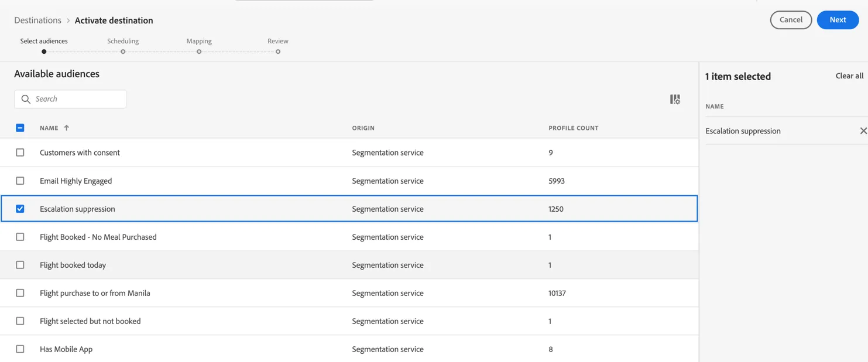Check Flight Booked - No Meal Purchased checkbox
The image size is (868, 362).
point(20,237)
